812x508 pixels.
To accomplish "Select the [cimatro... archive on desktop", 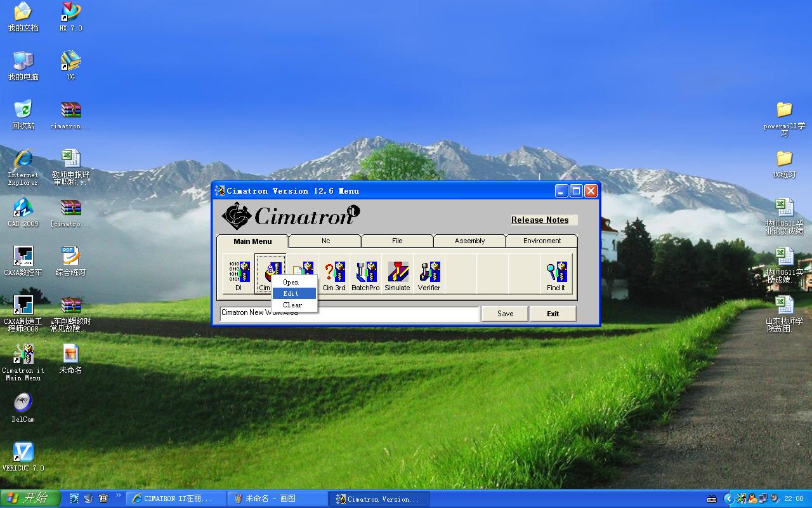I will pos(70,212).
